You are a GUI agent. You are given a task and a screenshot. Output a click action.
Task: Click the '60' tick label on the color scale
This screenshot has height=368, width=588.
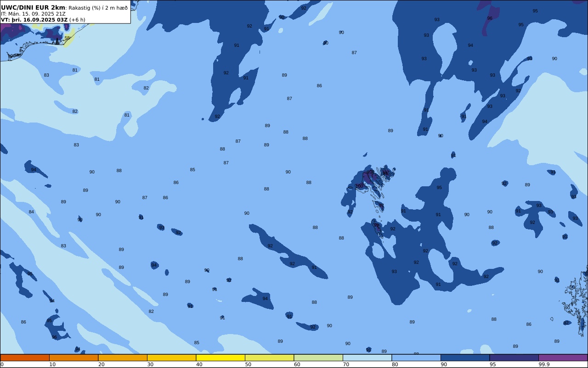[297, 364]
